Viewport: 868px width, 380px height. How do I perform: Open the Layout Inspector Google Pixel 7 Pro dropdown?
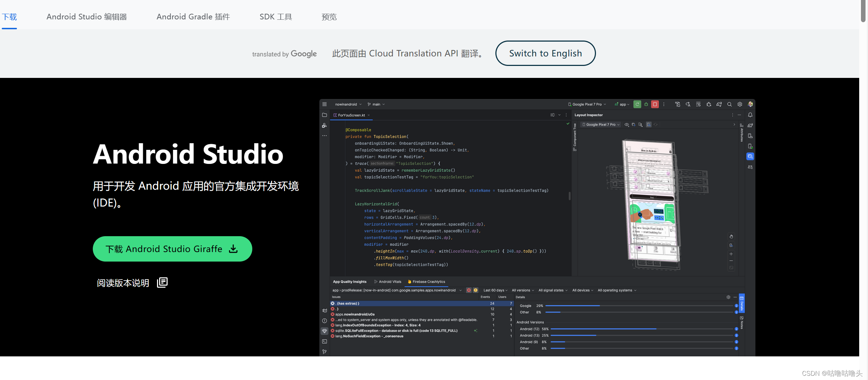click(601, 124)
